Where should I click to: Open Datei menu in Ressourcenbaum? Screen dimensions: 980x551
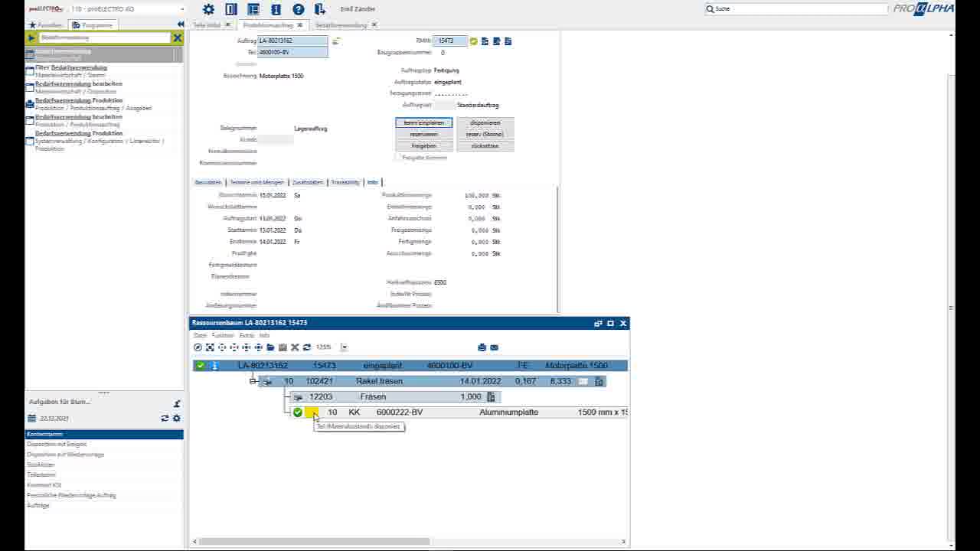[x=200, y=335]
